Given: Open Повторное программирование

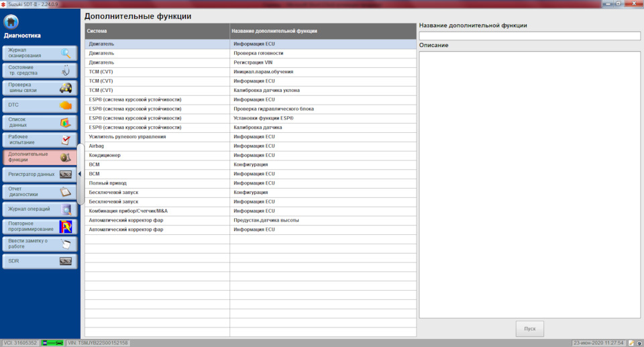Looking at the screenshot, I should pyautogui.click(x=39, y=226).
